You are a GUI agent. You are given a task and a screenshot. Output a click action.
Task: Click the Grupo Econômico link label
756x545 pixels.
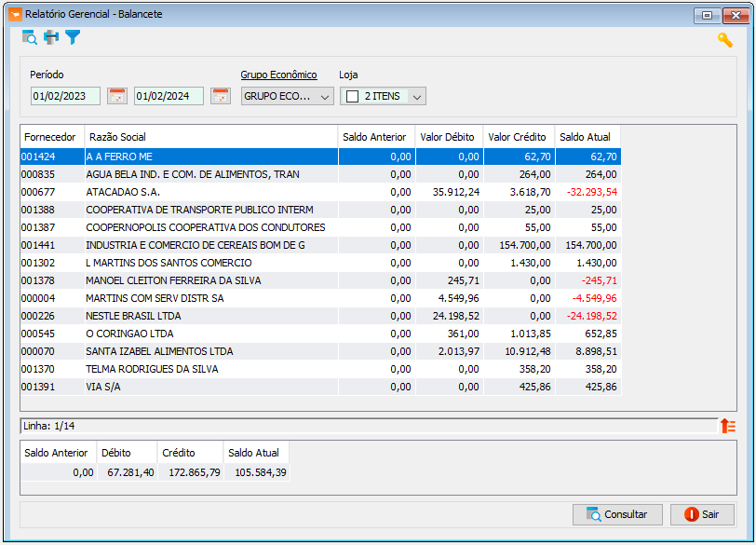click(x=278, y=75)
